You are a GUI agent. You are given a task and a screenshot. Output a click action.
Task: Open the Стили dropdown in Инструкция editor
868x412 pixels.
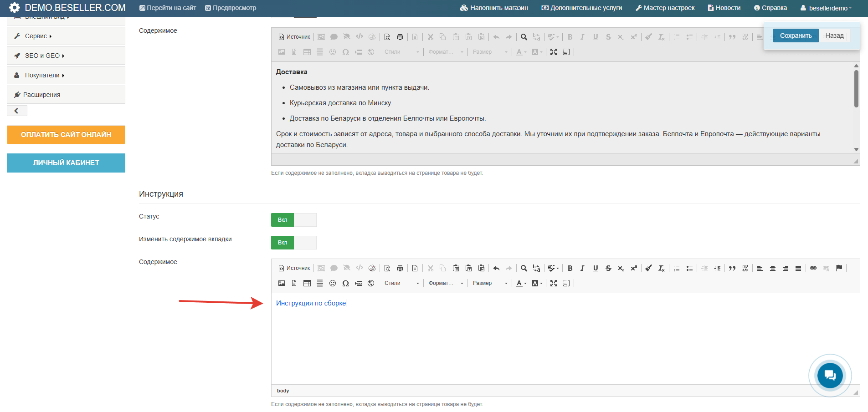point(401,283)
